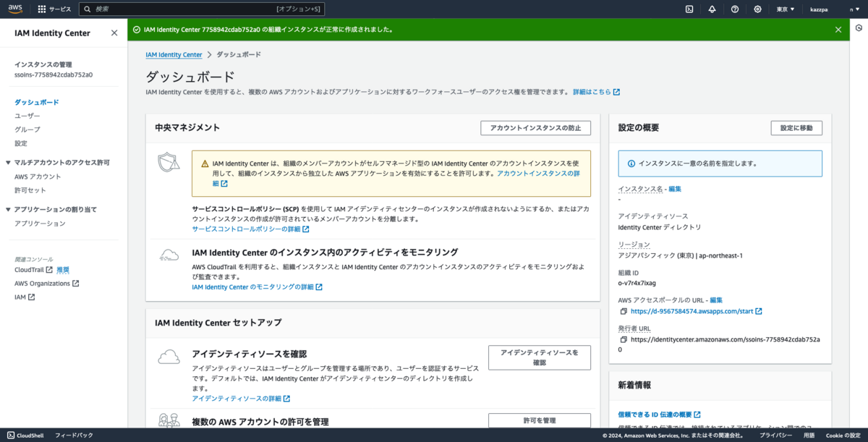Screen dimensions: 868x442
Task: Open the 東京 region dropdown
Action: pos(786,9)
